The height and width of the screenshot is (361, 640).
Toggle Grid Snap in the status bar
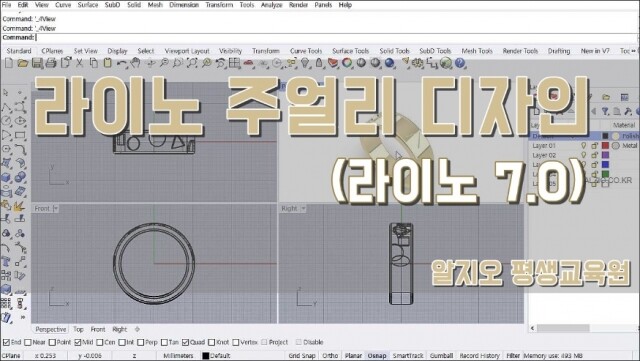pos(302,356)
